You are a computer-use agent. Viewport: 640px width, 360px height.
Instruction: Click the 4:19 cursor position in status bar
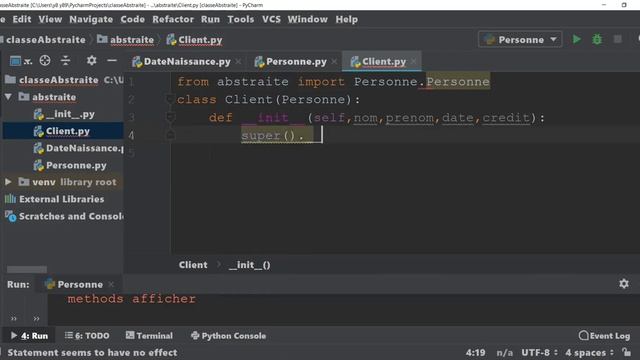click(476, 352)
